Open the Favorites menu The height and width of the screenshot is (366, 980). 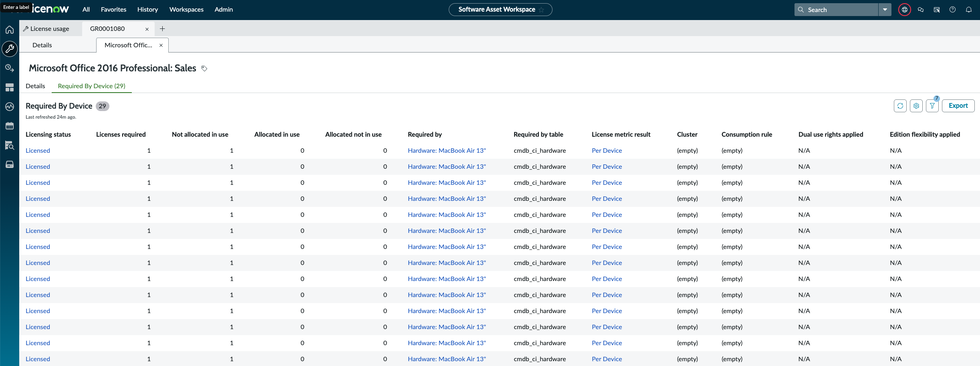point(113,9)
